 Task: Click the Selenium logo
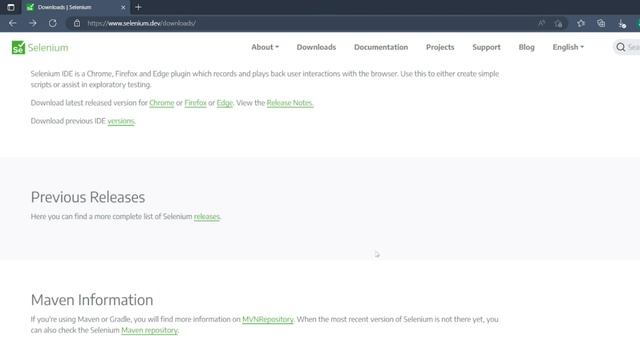pyautogui.click(x=40, y=47)
